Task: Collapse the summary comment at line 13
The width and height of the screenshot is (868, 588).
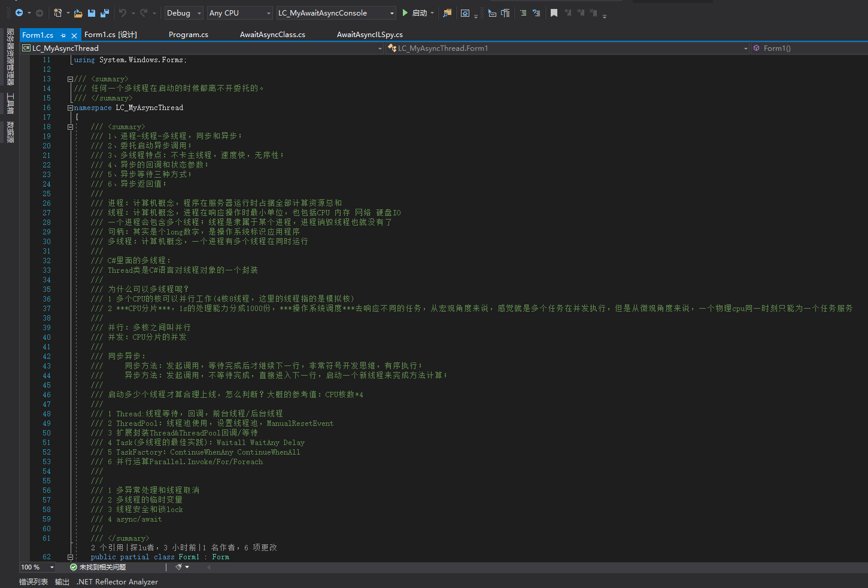Action: click(70, 79)
